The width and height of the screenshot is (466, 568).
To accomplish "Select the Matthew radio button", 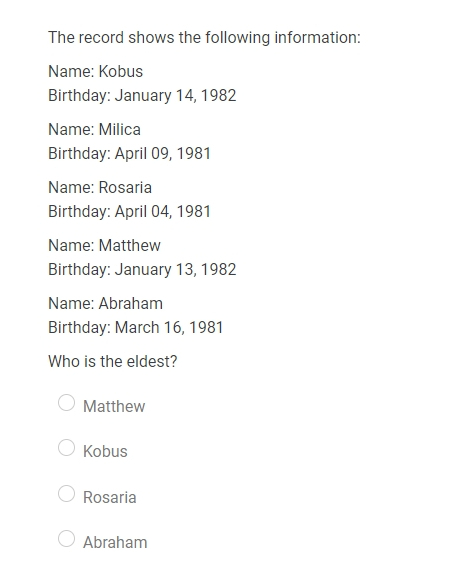I will 66,403.
